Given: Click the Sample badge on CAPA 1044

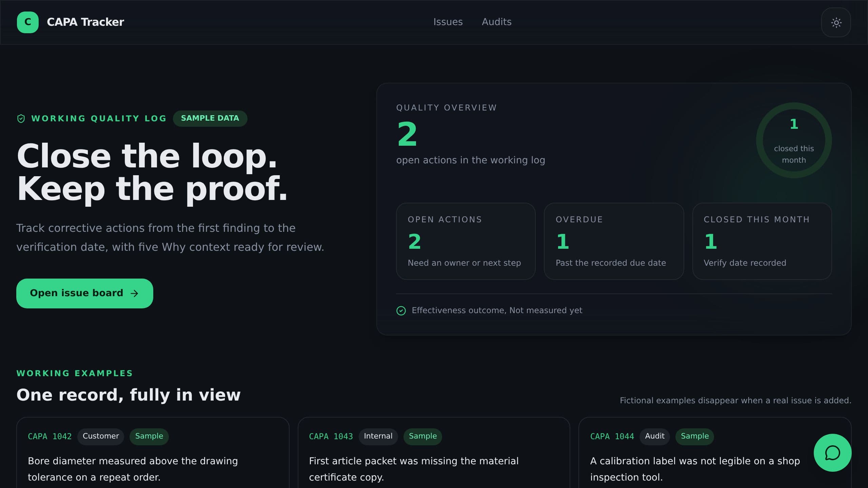Looking at the screenshot, I should click(695, 436).
